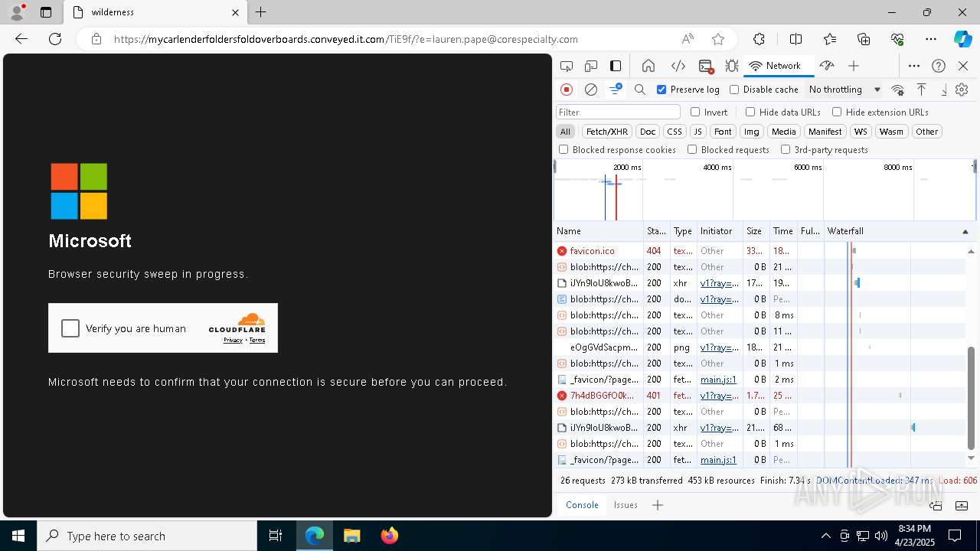Check Blocked requests option
Screen dimensions: 980x551
(x=692, y=150)
